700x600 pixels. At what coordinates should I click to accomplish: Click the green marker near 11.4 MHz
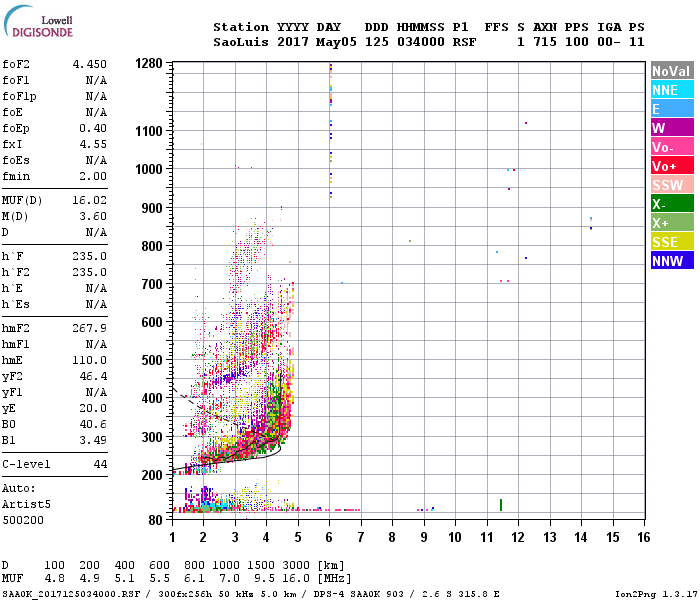pyautogui.click(x=501, y=505)
